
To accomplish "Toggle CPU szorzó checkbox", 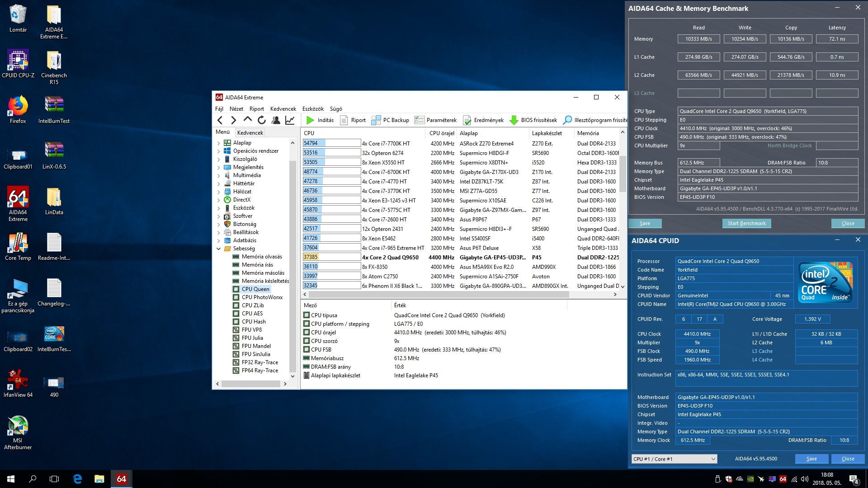I will coord(307,341).
